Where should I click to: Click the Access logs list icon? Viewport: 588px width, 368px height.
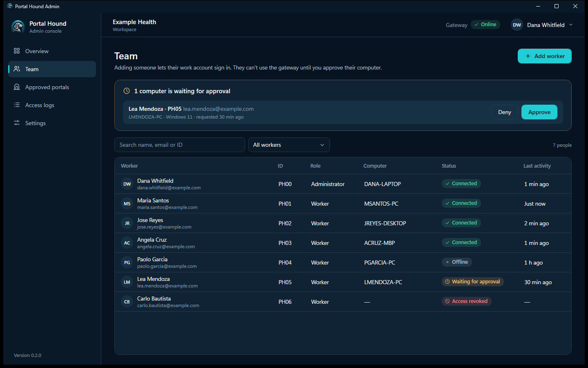pos(17,105)
